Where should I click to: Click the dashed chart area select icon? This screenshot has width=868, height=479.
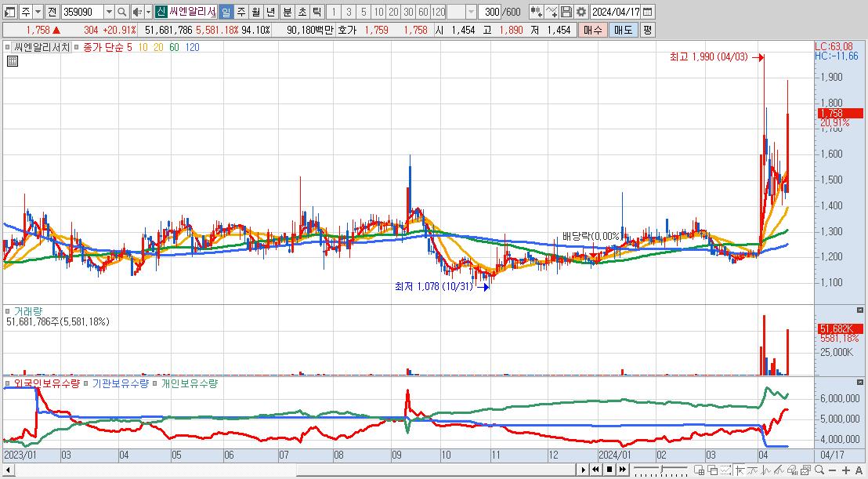[725, 470]
